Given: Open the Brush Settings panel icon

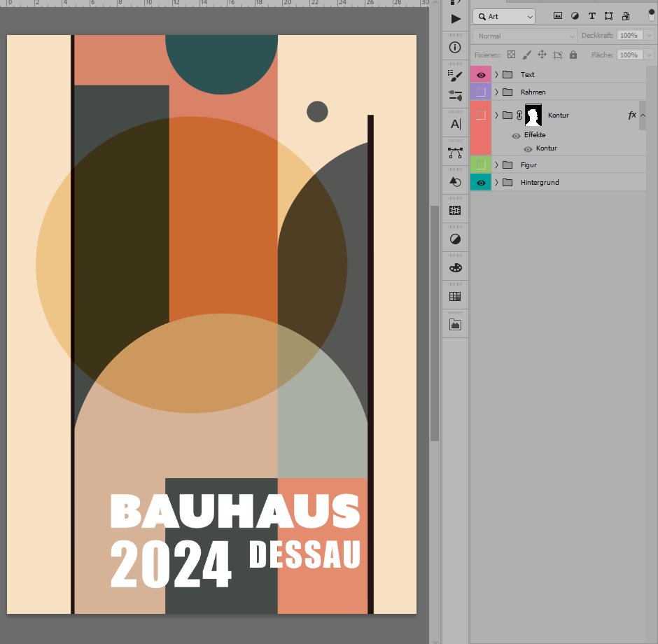Looking at the screenshot, I should 455,76.
